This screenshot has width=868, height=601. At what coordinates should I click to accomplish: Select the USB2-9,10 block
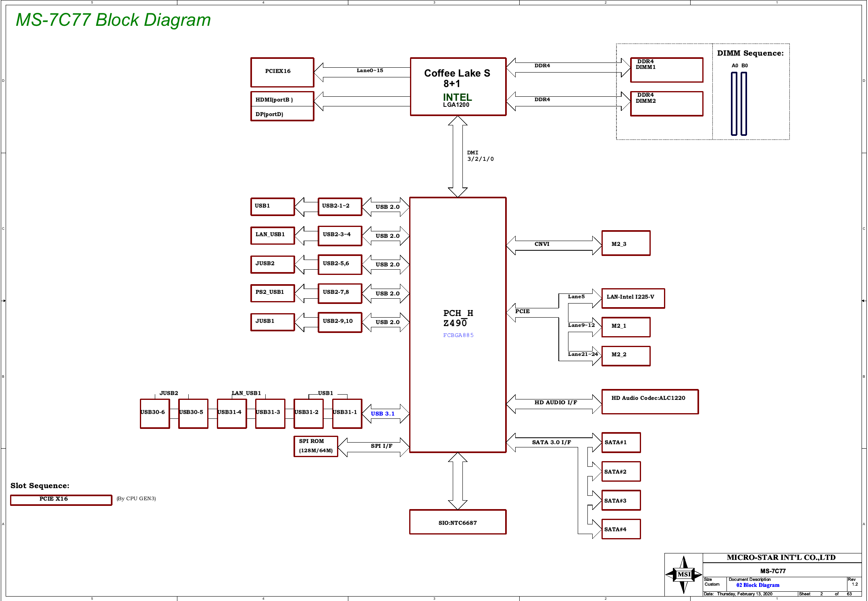340,322
